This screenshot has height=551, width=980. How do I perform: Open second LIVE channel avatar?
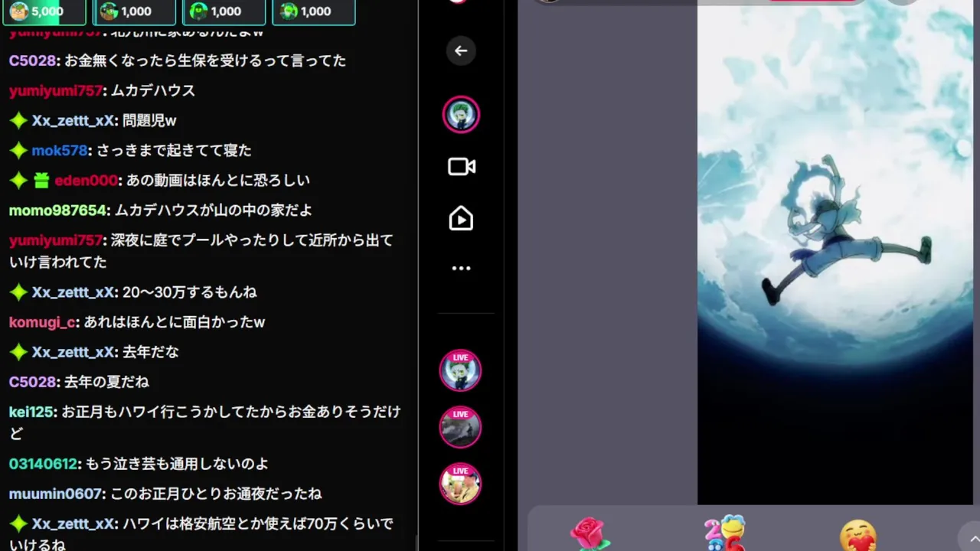[460, 427]
